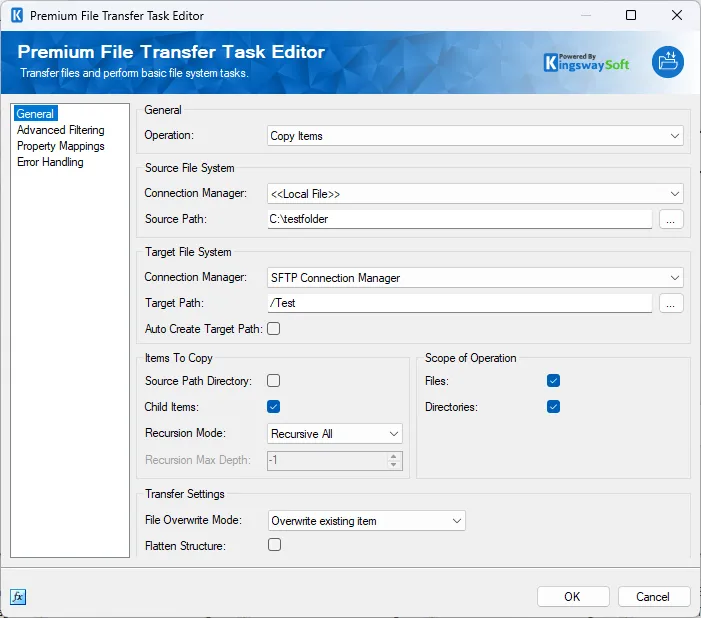Click the 'Operation:' label
701x618 pixels.
[169, 135]
